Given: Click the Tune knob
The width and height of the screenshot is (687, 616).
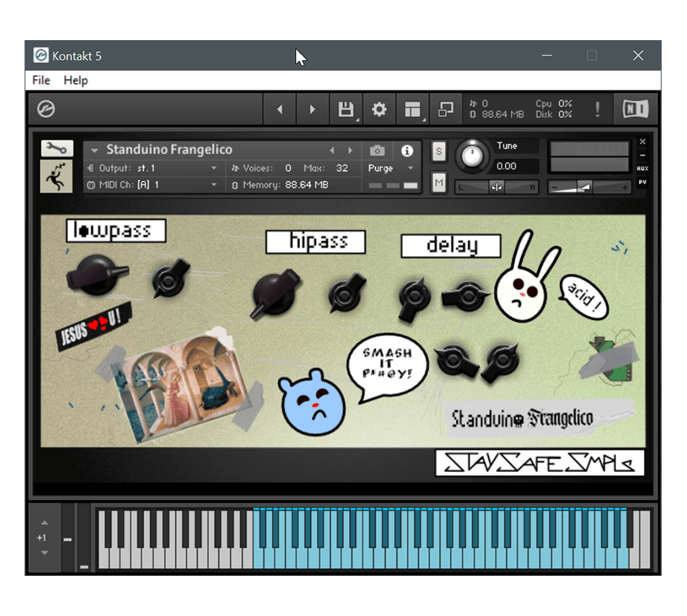Looking at the screenshot, I should [x=472, y=155].
